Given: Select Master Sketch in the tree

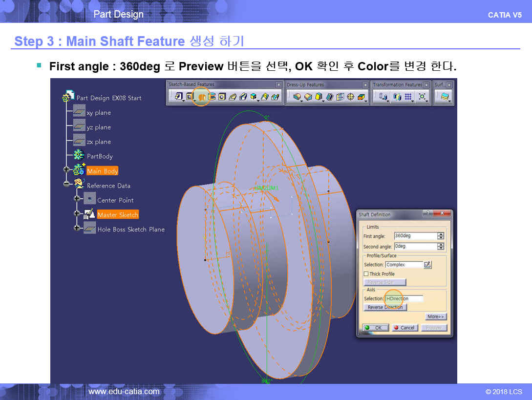Looking at the screenshot, I should [x=118, y=214].
